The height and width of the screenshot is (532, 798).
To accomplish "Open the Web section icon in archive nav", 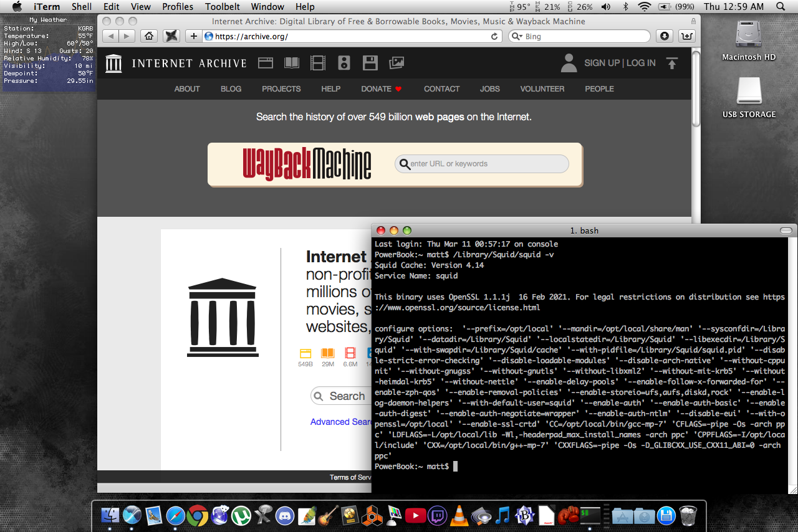I will pyautogui.click(x=266, y=63).
